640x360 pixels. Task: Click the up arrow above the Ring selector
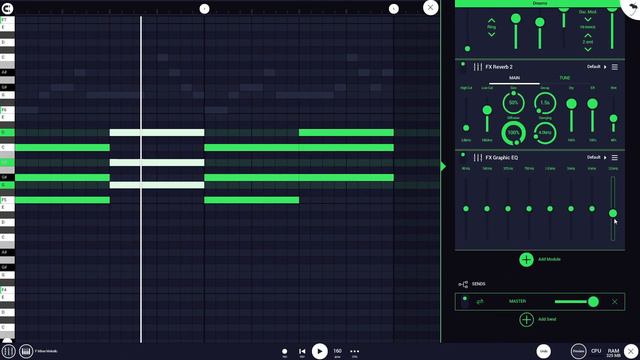click(491, 20)
